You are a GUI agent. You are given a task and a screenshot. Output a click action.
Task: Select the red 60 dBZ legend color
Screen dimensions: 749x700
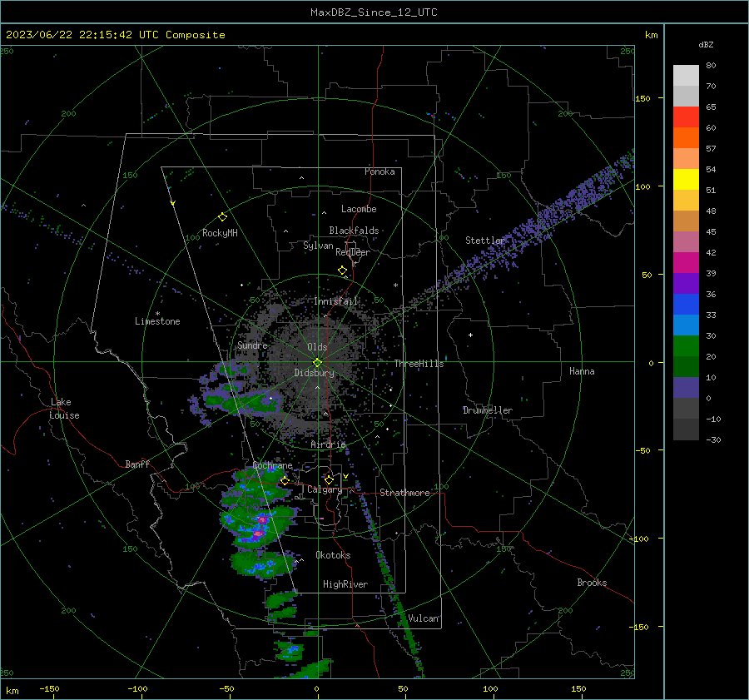tap(686, 117)
